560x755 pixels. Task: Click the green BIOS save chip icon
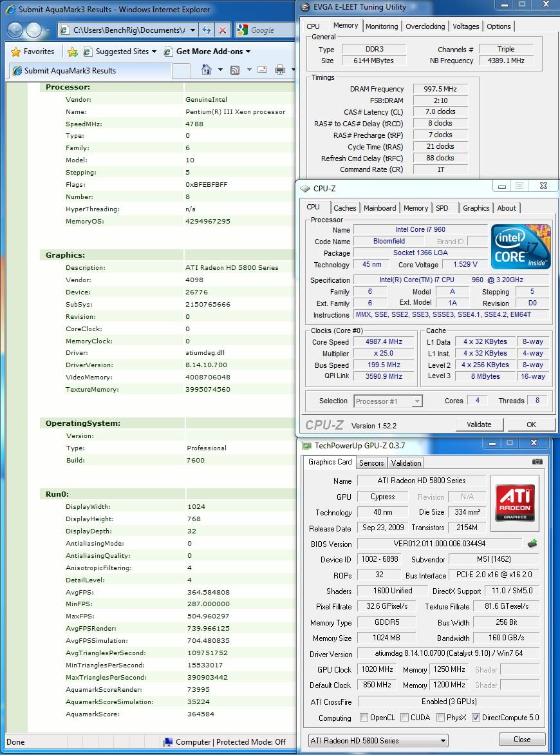pyautogui.click(x=532, y=544)
